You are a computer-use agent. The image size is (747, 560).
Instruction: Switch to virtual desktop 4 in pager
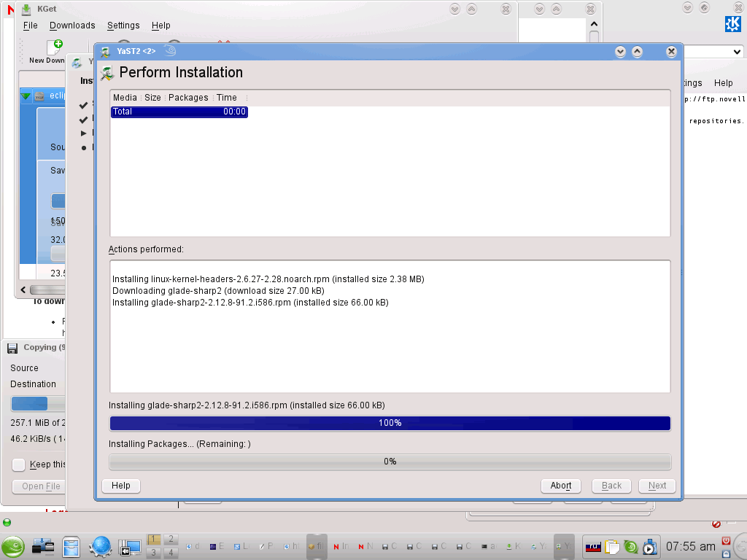click(x=171, y=553)
